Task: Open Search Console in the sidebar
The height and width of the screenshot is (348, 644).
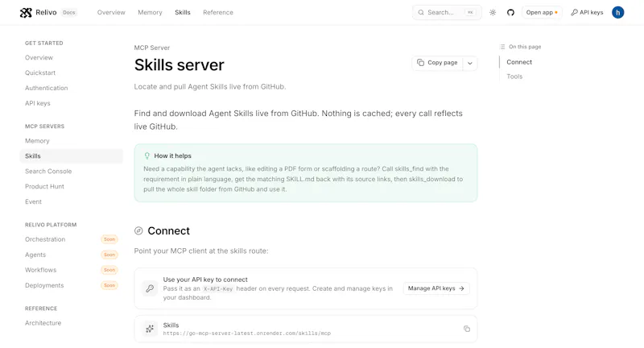Action: click(48, 172)
